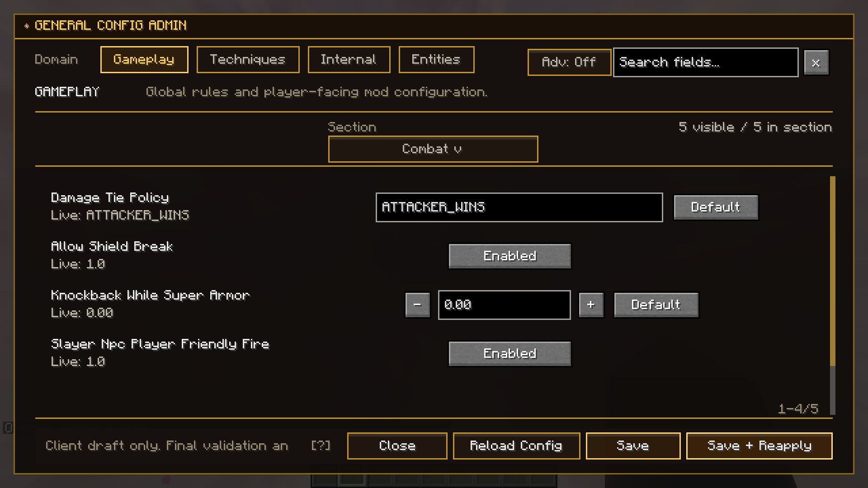Click the minus stepper for Knockback value
The image size is (868, 488).
click(x=417, y=305)
